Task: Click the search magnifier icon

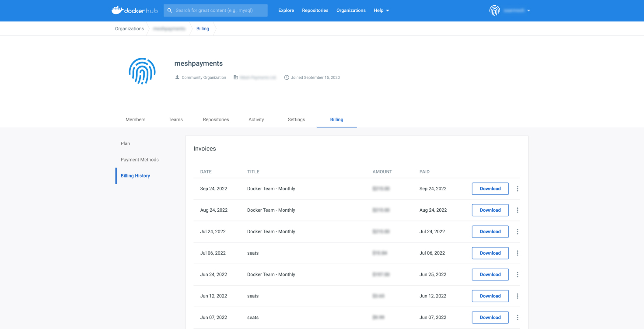Action: pos(170,10)
